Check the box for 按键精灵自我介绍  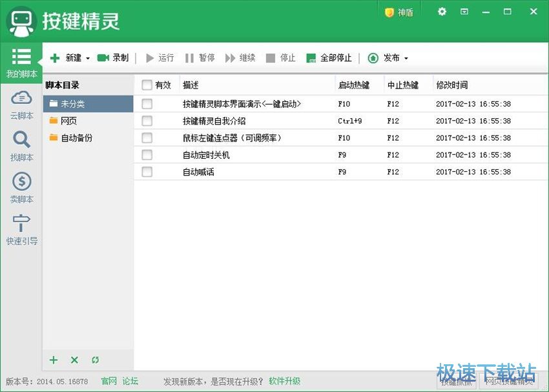tap(147, 121)
